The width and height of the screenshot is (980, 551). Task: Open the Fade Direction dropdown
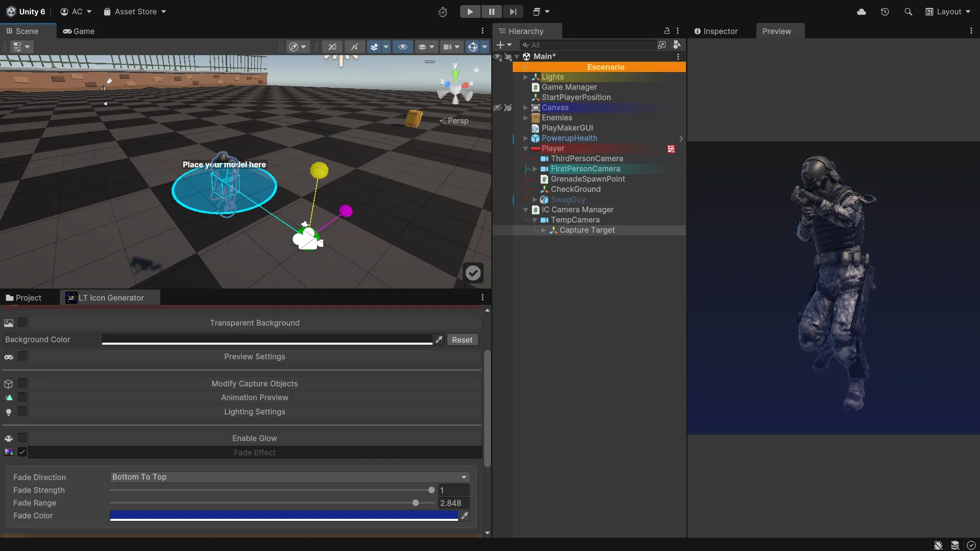290,477
